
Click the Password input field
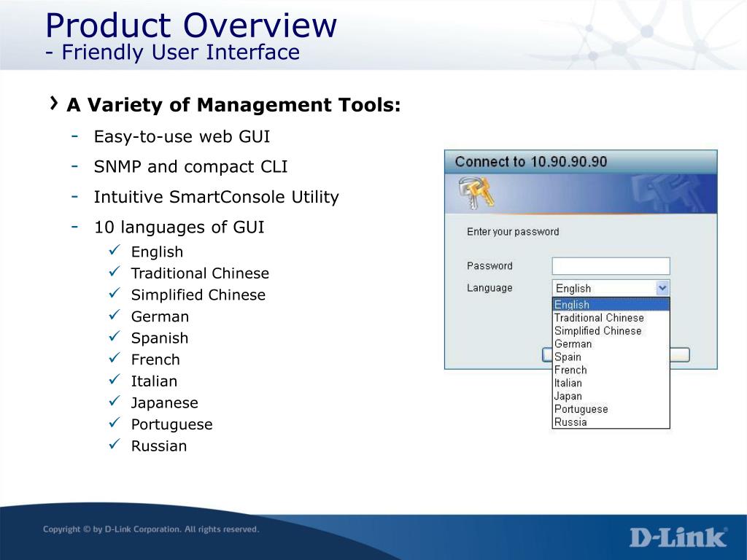611,265
